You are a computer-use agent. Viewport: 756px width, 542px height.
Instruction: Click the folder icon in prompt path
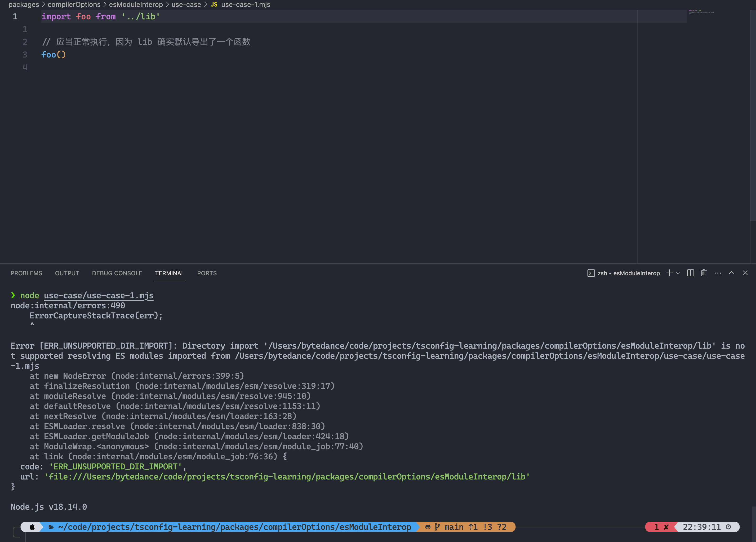[x=51, y=527]
